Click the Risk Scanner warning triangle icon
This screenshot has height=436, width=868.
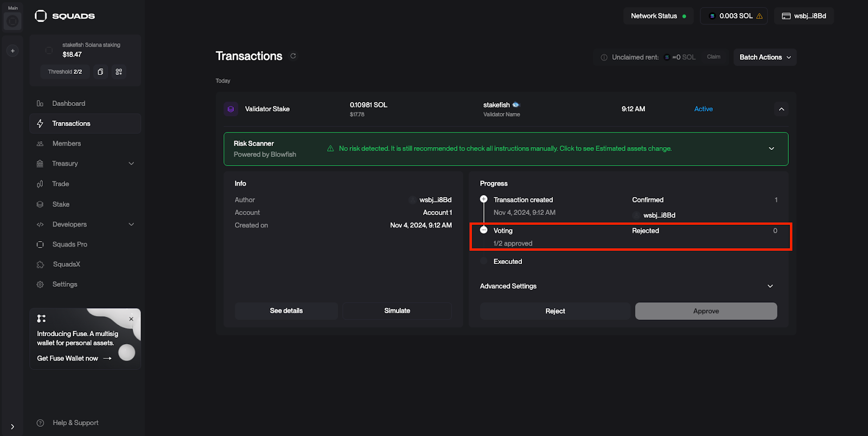330,148
